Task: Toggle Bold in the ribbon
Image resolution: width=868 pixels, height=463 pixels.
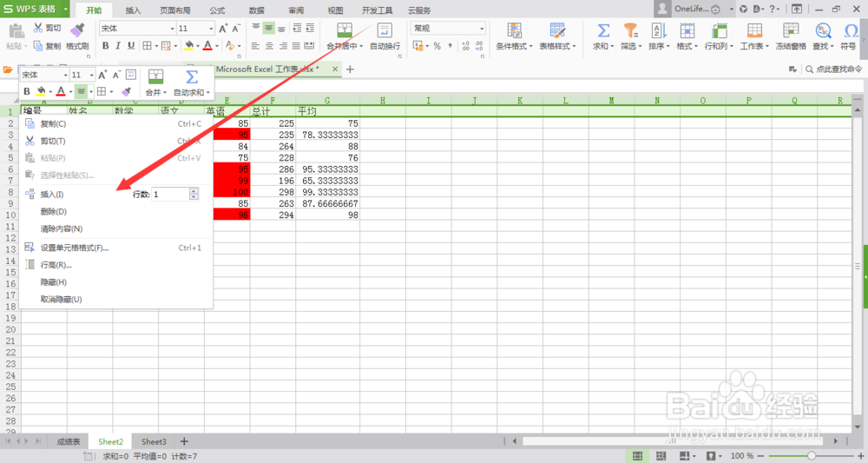Action: coord(105,46)
